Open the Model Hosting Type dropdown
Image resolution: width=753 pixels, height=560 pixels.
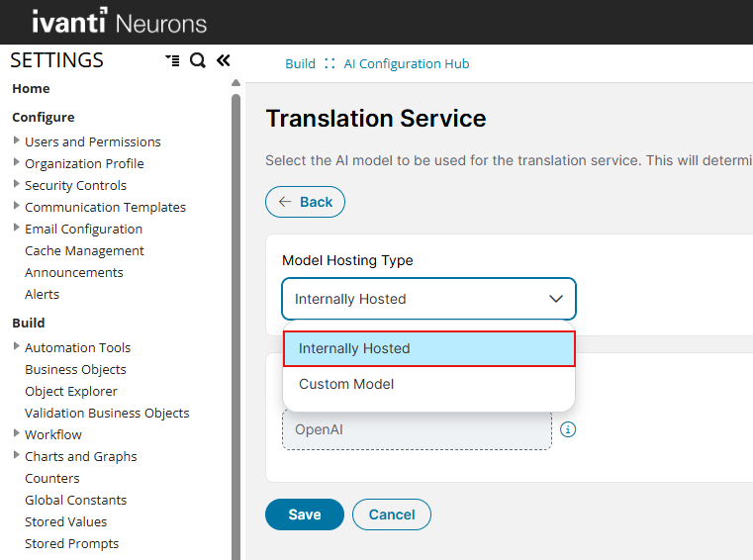click(428, 299)
